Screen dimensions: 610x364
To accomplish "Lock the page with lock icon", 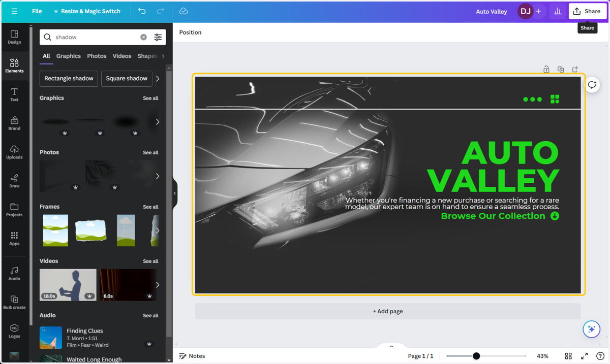I will click(x=546, y=69).
